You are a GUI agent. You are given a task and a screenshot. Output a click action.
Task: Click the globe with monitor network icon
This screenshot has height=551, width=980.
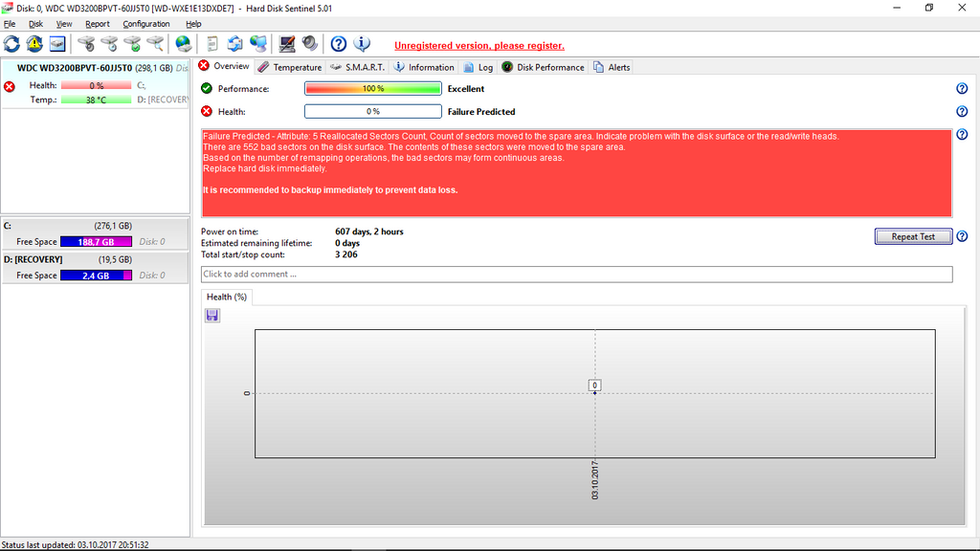258,44
